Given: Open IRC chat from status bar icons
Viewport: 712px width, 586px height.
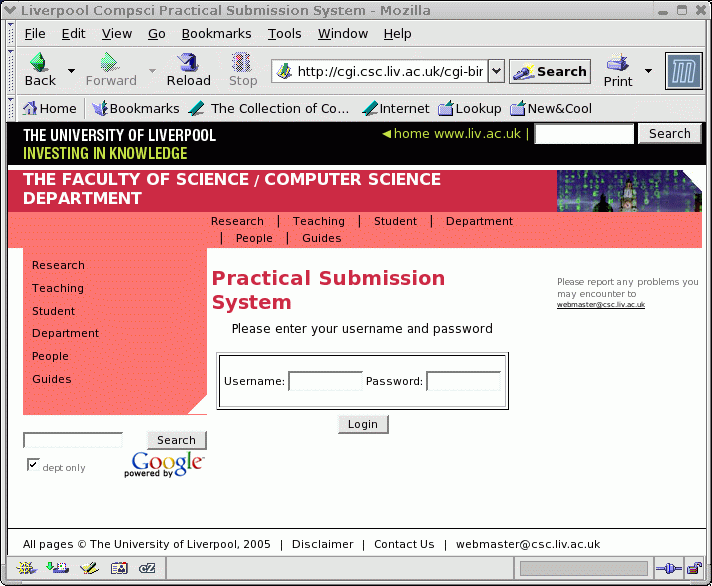Looking at the screenshot, I should click(147, 568).
